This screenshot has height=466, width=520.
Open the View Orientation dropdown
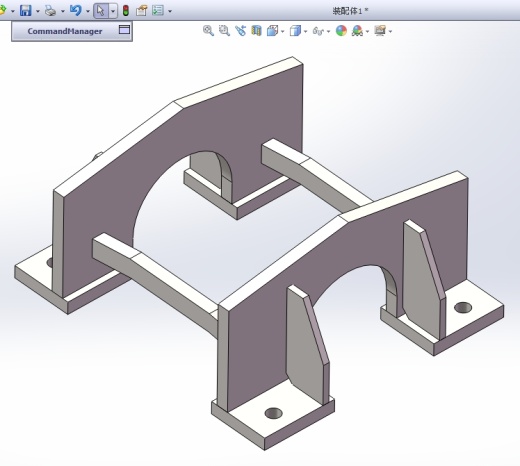(273, 31)
